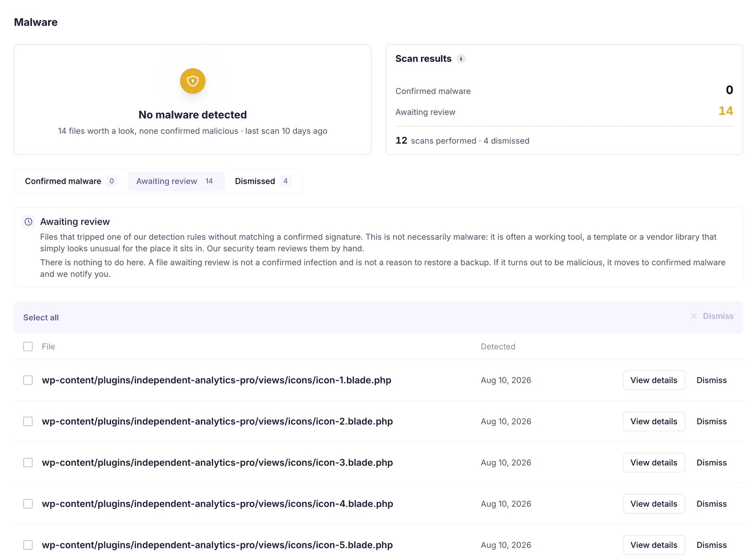Click the 'No malware detected' heading
The image size is (756, 556).
[193, 115]
